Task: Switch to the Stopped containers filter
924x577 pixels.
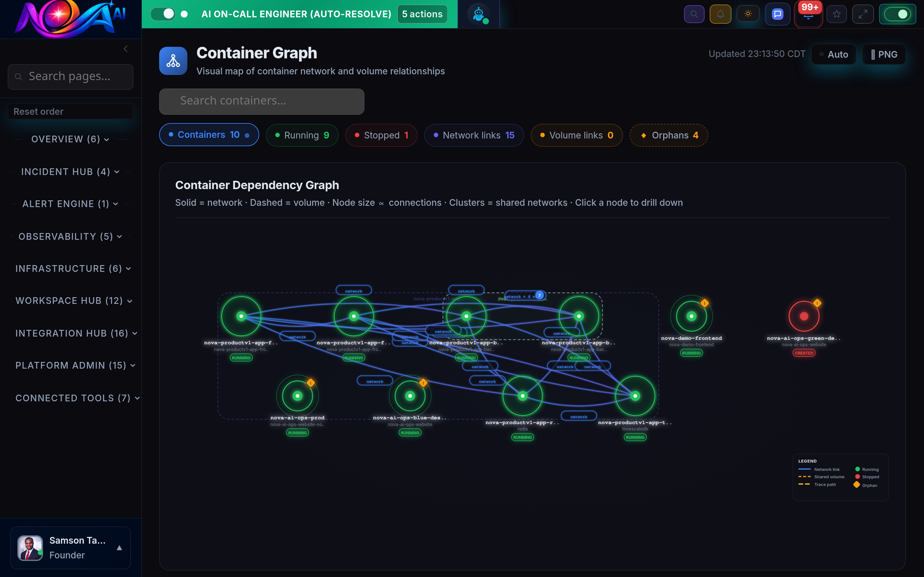Action: coord(381,135)
